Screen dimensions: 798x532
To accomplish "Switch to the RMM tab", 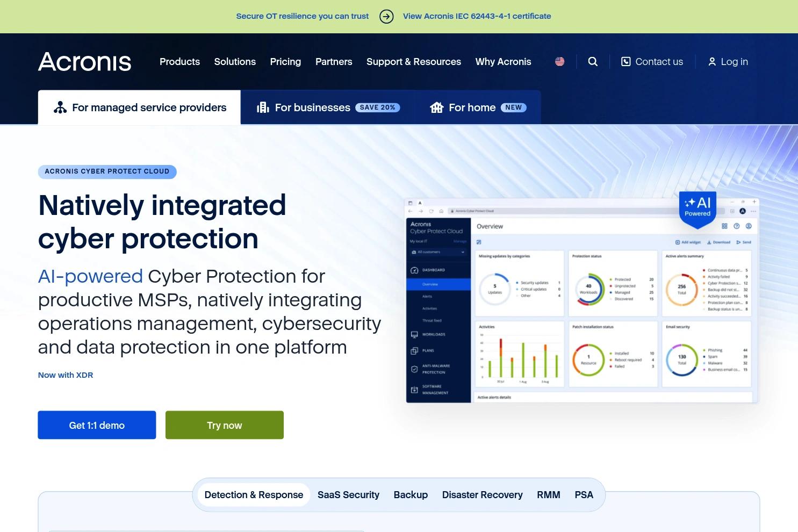I will tap(549, 495).
